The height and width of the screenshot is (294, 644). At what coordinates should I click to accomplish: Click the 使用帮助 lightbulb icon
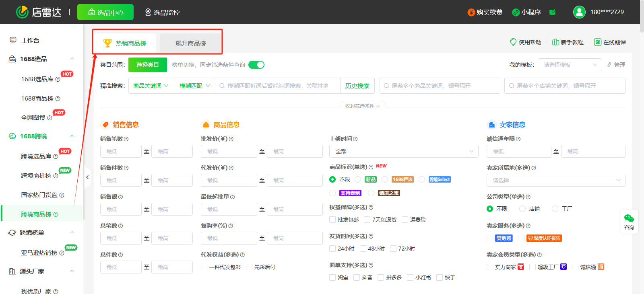[x=513, y=42]
